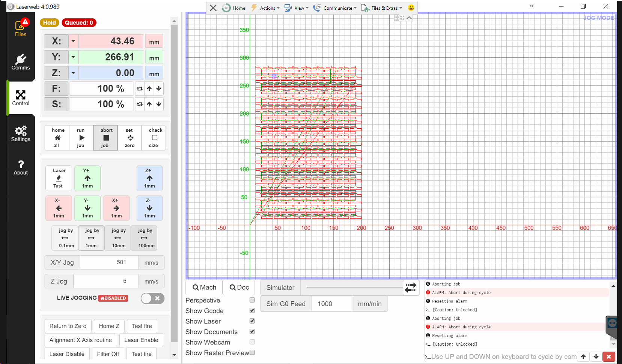Screen dimensions: 622x364
Task: Jog Y- by 1mm
Action: [87, 208]
